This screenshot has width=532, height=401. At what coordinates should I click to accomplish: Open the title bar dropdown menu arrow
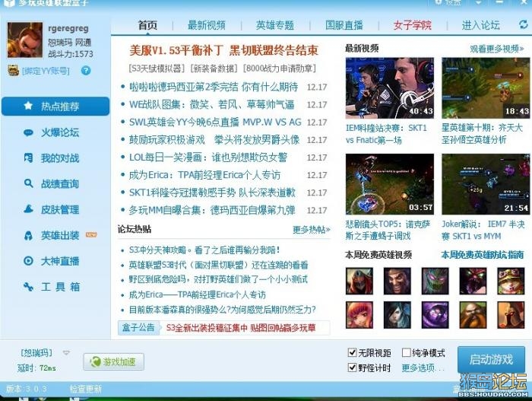point(478,3)
